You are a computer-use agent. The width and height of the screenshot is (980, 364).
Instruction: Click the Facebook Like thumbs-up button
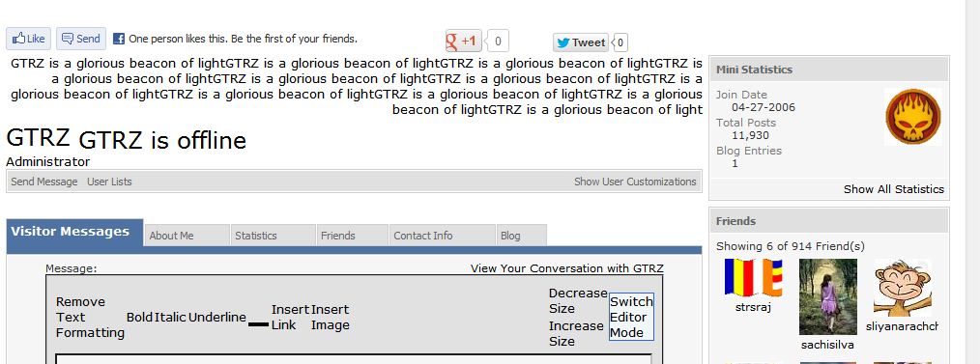(28, 39)
